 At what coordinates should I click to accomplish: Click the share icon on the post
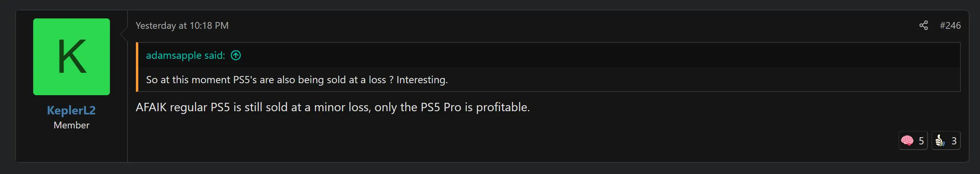(923, 26)
